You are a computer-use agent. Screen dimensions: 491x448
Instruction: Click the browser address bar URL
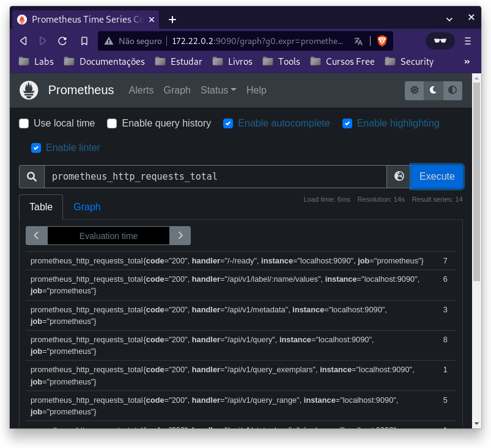click(257, 41)
